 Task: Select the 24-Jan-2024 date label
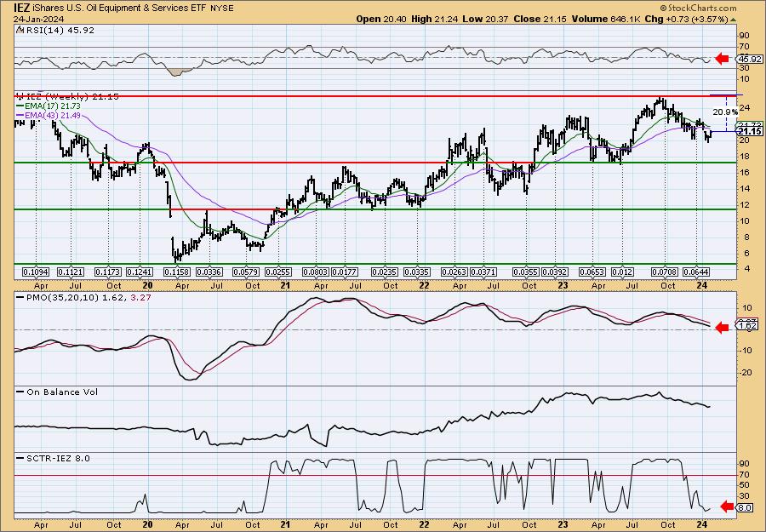point(37,19)
